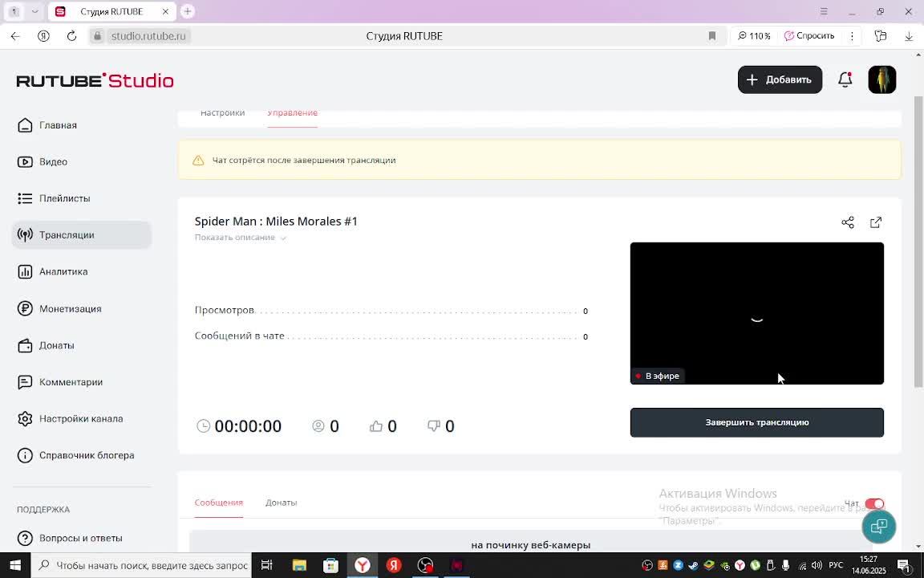Open Справочник блогера
The height and width of the screenshot is (578, 924).
87,455
